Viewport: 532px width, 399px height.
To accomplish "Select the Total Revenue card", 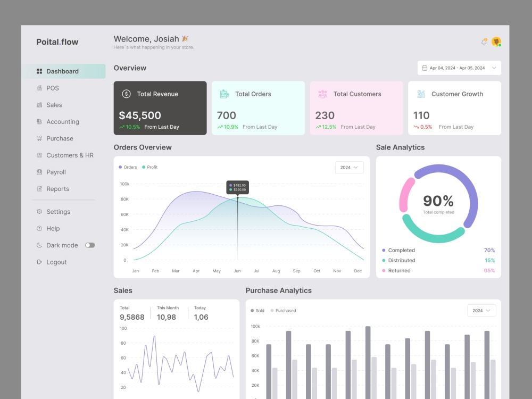I will (x=160, y=108).
